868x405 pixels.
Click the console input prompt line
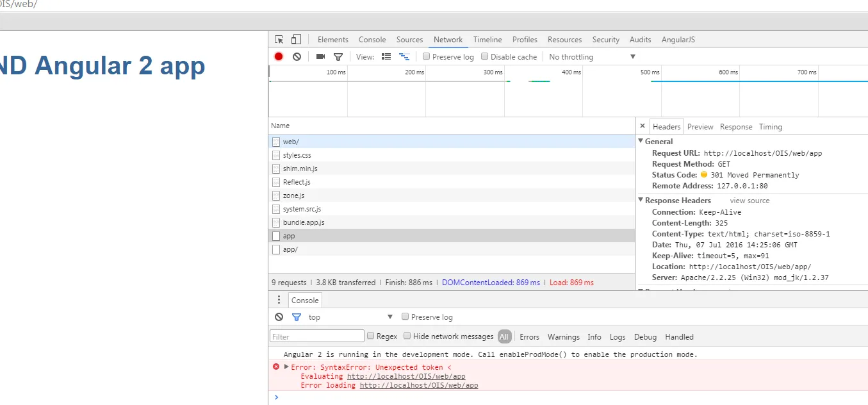pos(568,397)
